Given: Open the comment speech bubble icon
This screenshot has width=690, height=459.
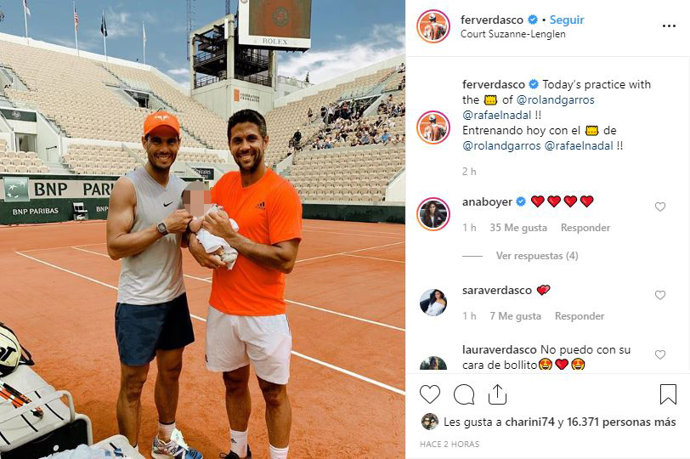Looking at the screenshot, I should (x=464, y=394).
